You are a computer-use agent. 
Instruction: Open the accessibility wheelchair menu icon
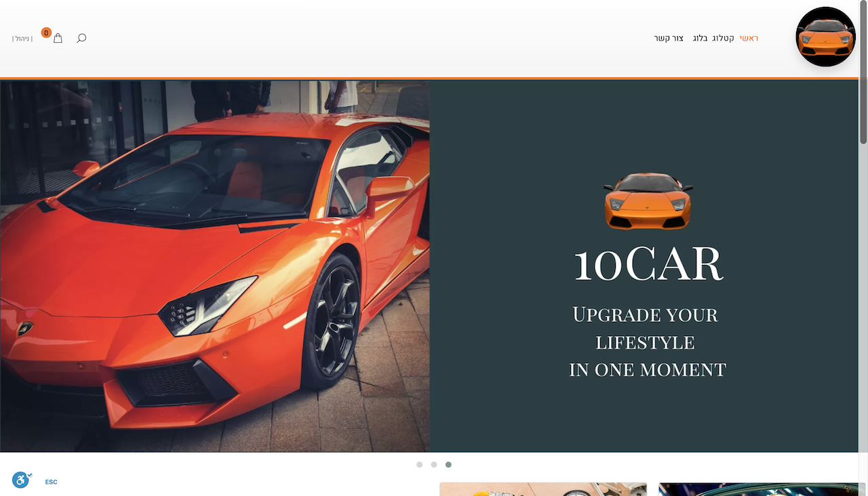[x=21, y=480]
